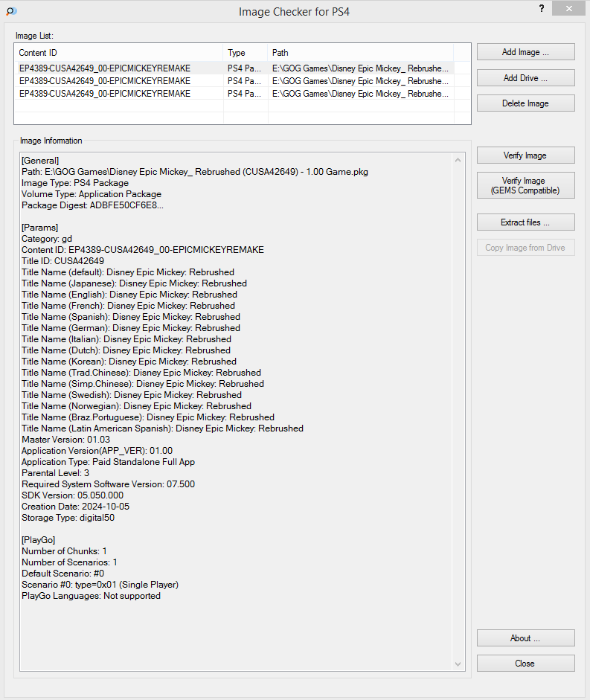This screenshot has width=590, height=700.
Task: Click the Add Drive button
Action: pyautogui.click(x=526, y=77)
